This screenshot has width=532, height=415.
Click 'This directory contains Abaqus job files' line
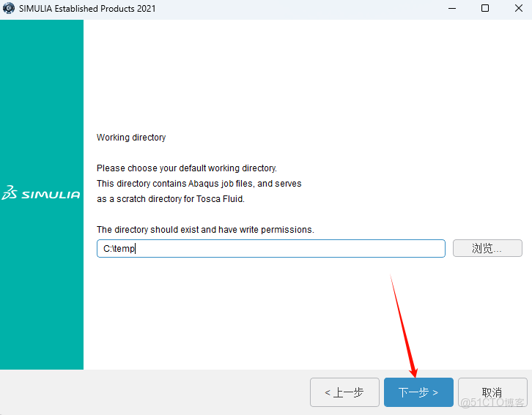pos(199,183)
